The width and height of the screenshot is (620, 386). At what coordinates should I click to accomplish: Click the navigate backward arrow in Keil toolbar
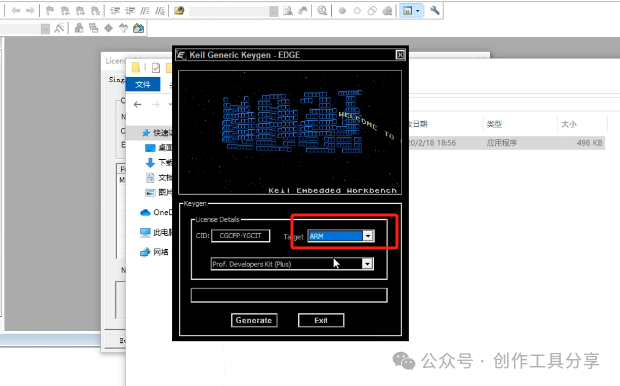(x=16, y=11)
